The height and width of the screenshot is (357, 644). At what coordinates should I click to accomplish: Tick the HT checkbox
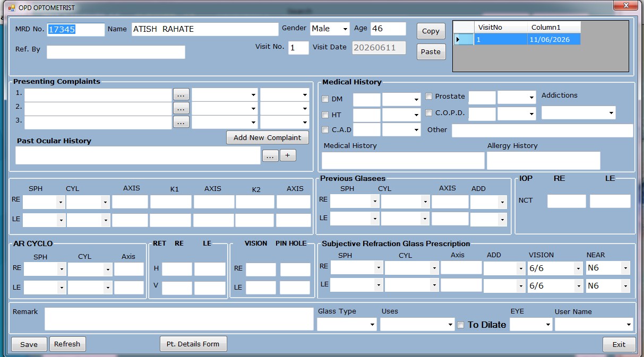325,115
